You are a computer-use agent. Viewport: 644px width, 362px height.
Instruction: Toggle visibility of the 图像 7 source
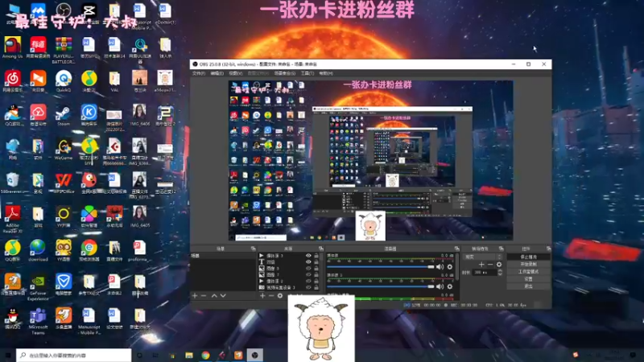pos(308,274)
